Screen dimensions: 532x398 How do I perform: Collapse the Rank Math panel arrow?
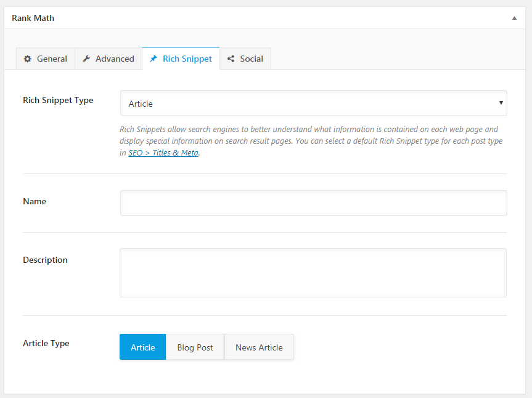[514, 18]
